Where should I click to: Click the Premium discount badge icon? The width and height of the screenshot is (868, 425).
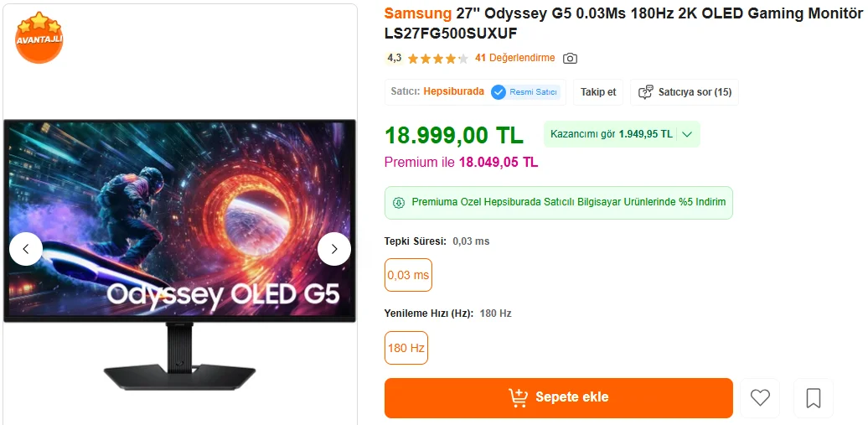click(399, 203)
